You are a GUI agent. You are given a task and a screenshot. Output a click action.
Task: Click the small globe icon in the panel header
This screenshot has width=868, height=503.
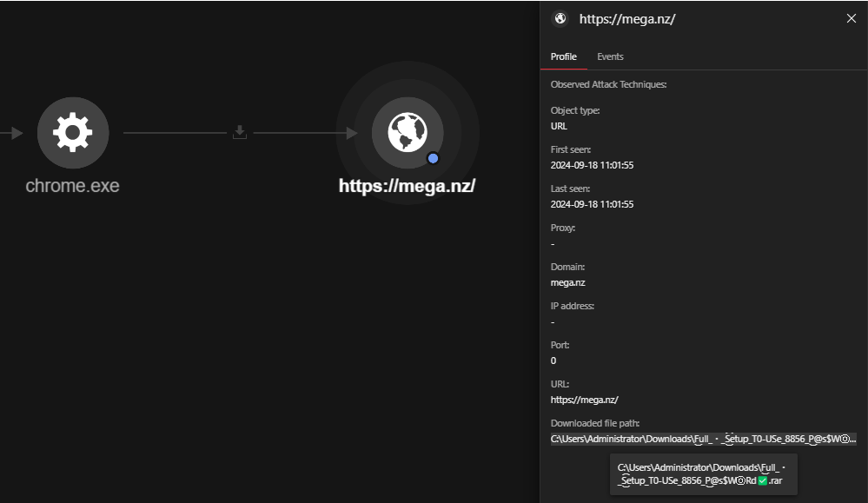560,18
